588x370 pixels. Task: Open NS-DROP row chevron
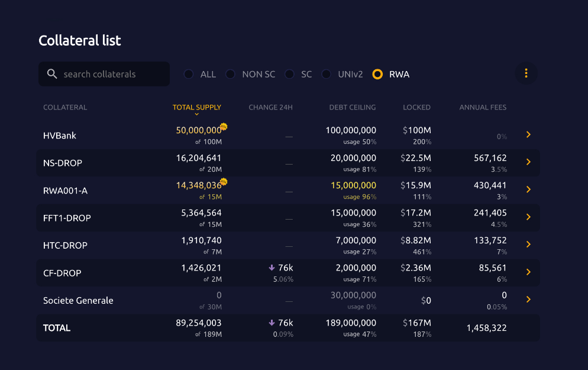[x=528, y=162]
